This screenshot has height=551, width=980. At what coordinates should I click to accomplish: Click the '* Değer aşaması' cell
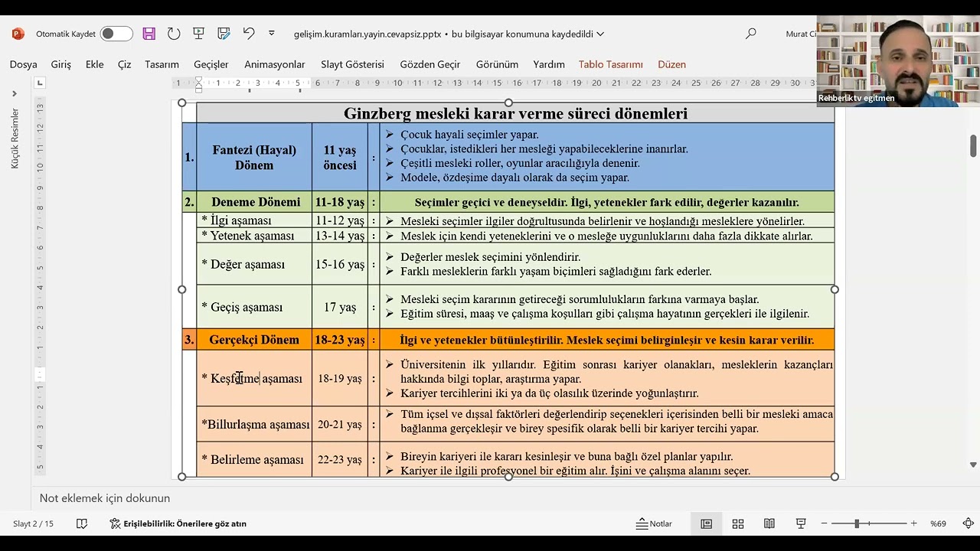(x=254, y=264)
